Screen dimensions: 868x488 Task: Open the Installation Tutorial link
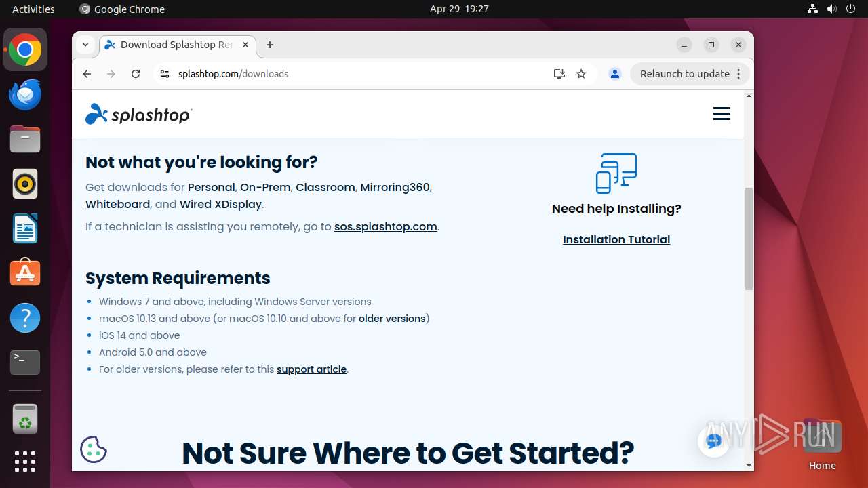click(x=616, y=239)
